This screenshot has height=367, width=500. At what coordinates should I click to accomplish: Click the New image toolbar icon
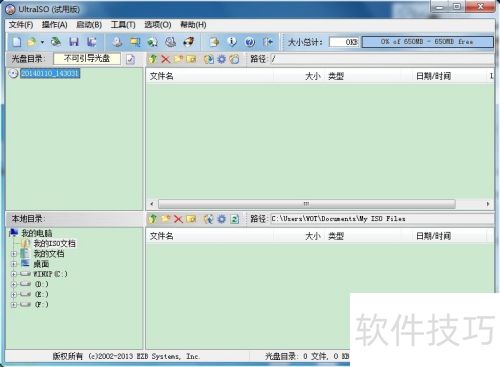(17, 42)
